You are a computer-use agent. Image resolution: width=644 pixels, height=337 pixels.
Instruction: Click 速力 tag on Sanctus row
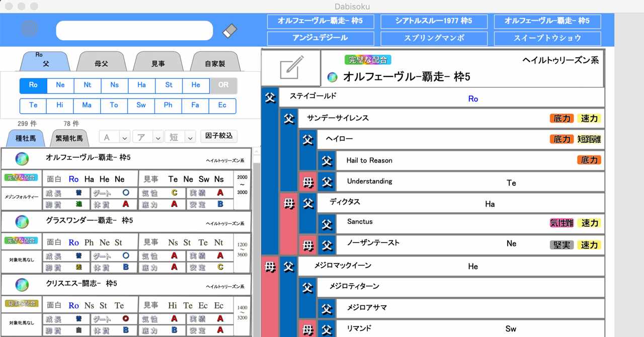pos(589,223)
